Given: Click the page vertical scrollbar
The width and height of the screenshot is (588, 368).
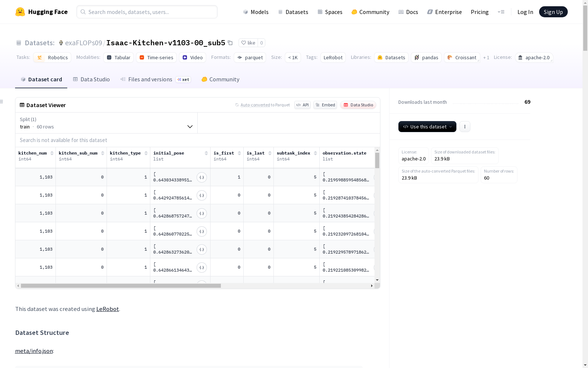Looking at the screenshot, I should tap(585, 28).
